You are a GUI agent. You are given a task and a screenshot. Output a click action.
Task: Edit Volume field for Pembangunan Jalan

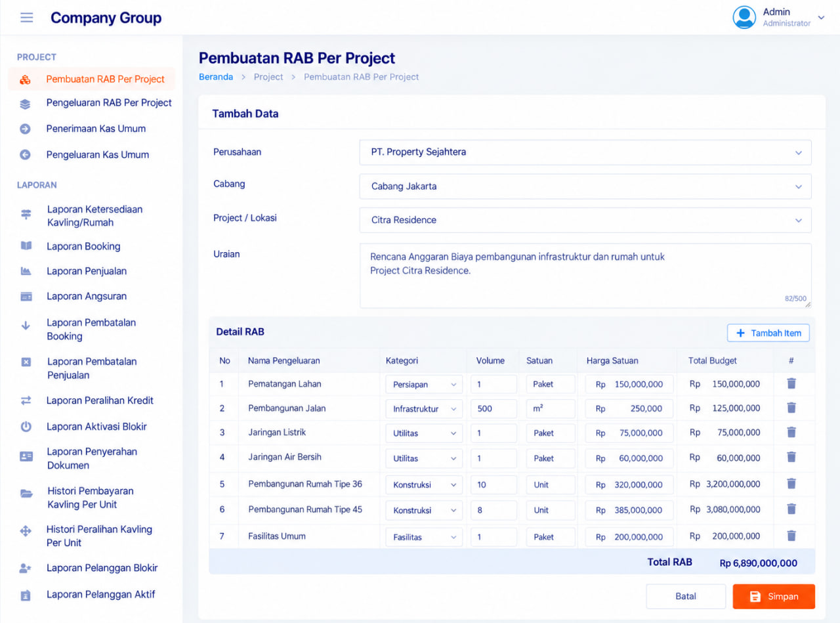click(x=493, y=409)
